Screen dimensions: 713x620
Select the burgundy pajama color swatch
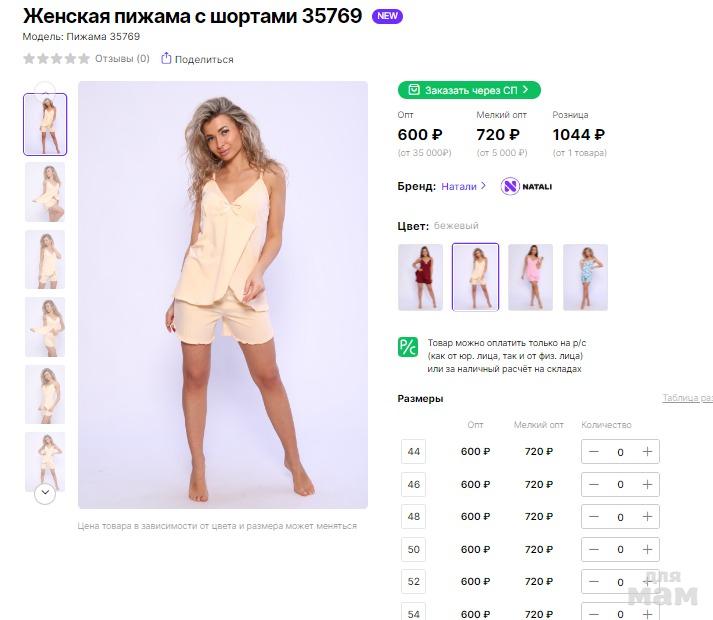[x=420, y=277]
